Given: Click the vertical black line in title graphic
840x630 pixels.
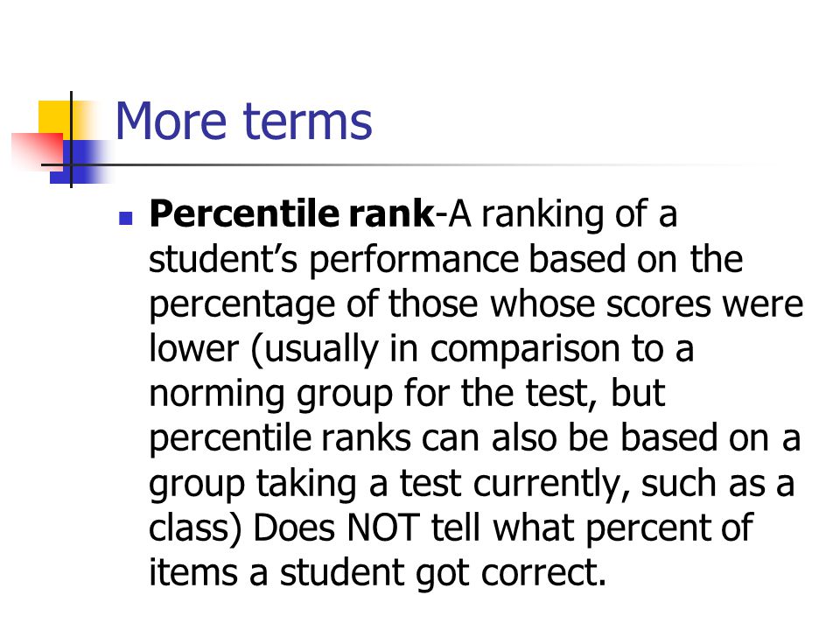Looking at the screenshot, I should 71,140.
